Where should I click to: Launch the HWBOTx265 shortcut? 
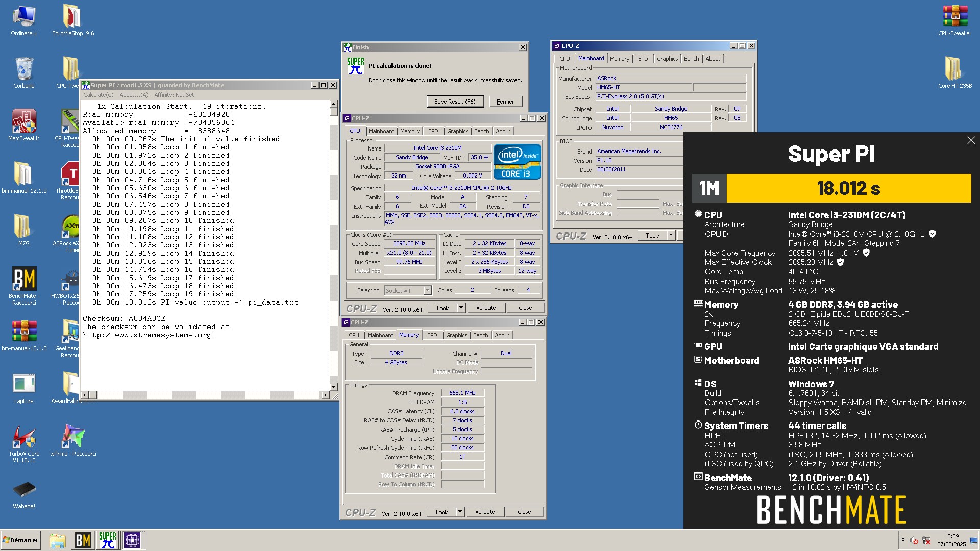[x=71, y=286]
